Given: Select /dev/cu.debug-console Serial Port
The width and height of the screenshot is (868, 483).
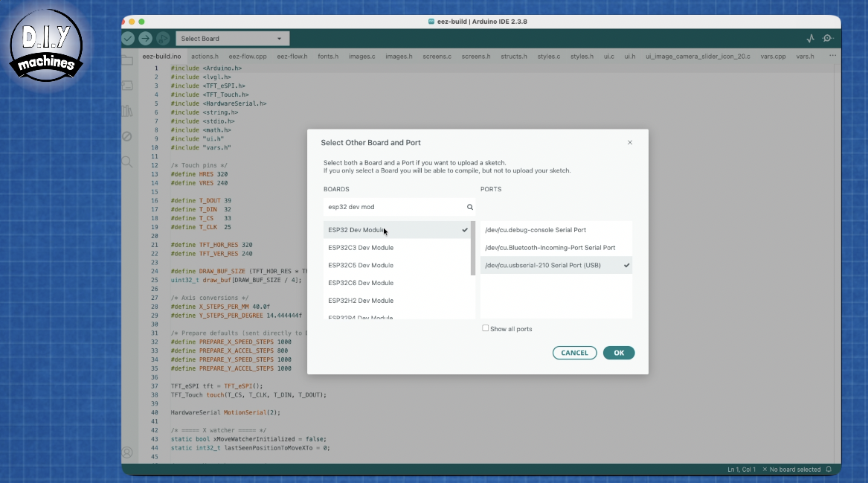Looking at the screenshot, I should (556, 230).
